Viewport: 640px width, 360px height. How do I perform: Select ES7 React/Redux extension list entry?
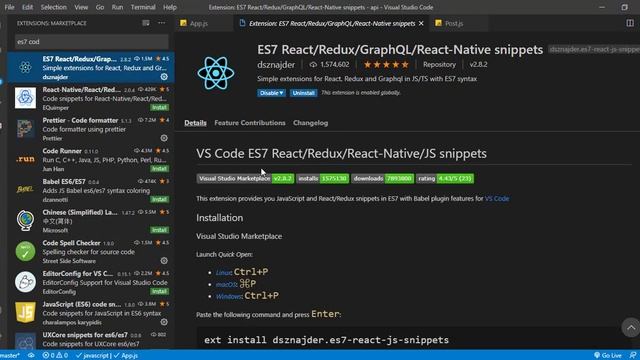coord(91,67)
